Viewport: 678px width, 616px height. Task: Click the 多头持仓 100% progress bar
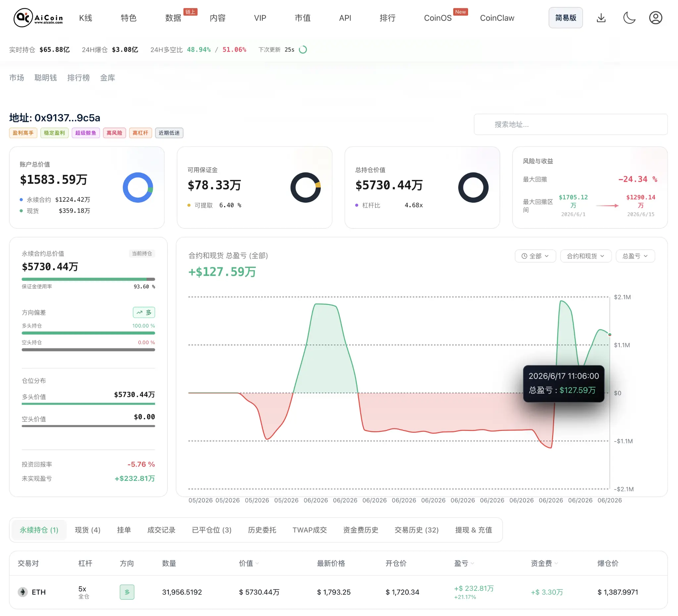pyautogui.click(x=88, y=333)
